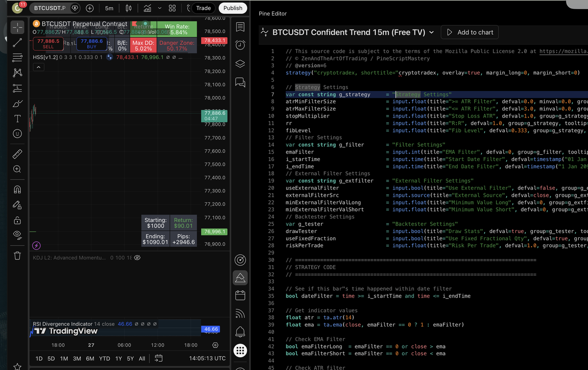Open the emoji and icons tool

tap(17, 134)
